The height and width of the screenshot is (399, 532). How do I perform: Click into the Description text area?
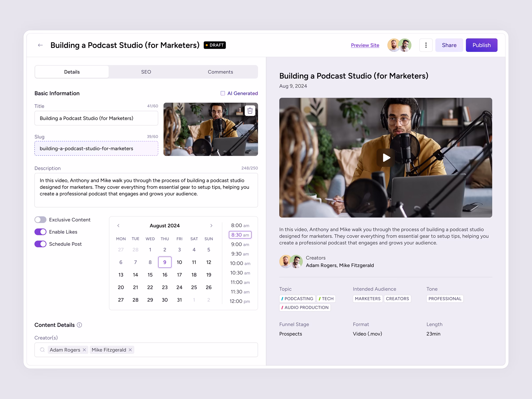(146, 190)
